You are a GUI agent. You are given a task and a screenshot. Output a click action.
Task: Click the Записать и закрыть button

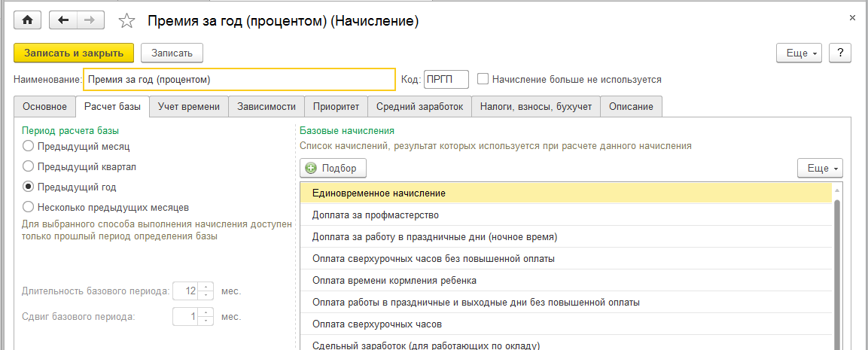point(74,53)
